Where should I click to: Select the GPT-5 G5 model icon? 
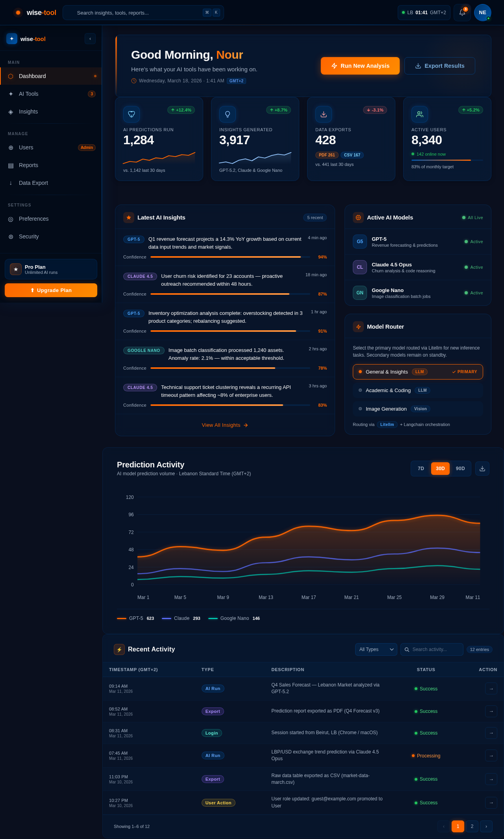tap(360, 242)
